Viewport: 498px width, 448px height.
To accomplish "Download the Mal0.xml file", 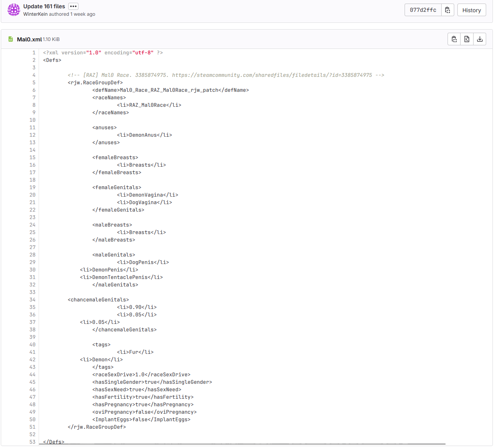I will coord(479,39).
